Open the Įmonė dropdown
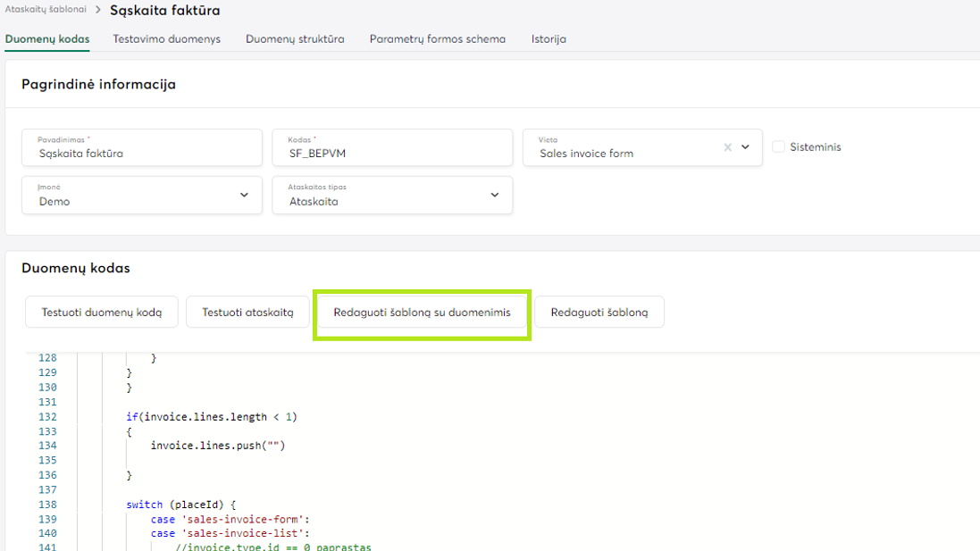 (244, 195)
